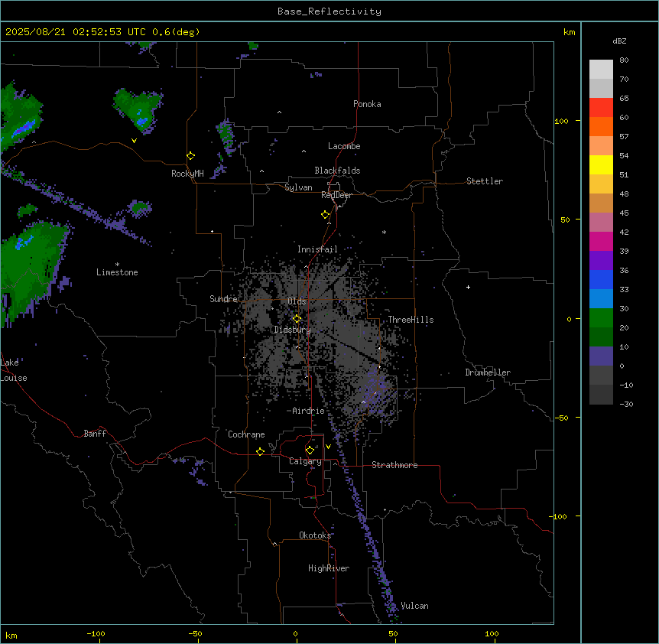Pick the dark gray -10 dBZ legend swatch
659x644 pixels.
click(601, 395)
